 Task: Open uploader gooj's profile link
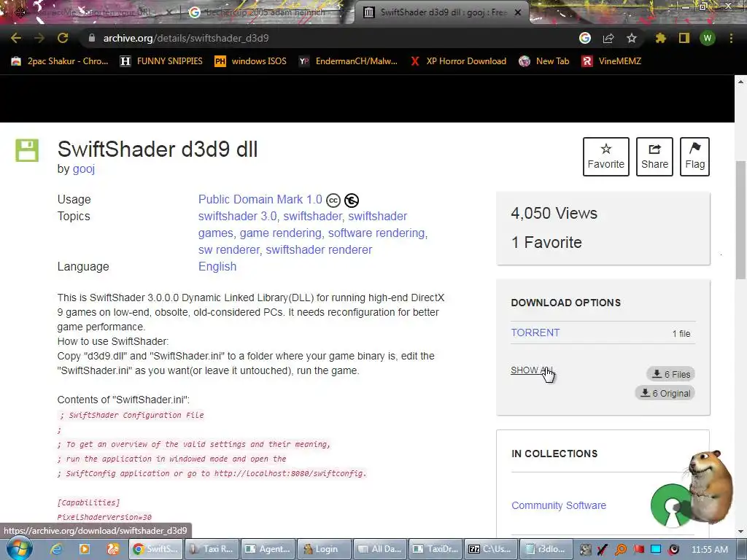83,168
